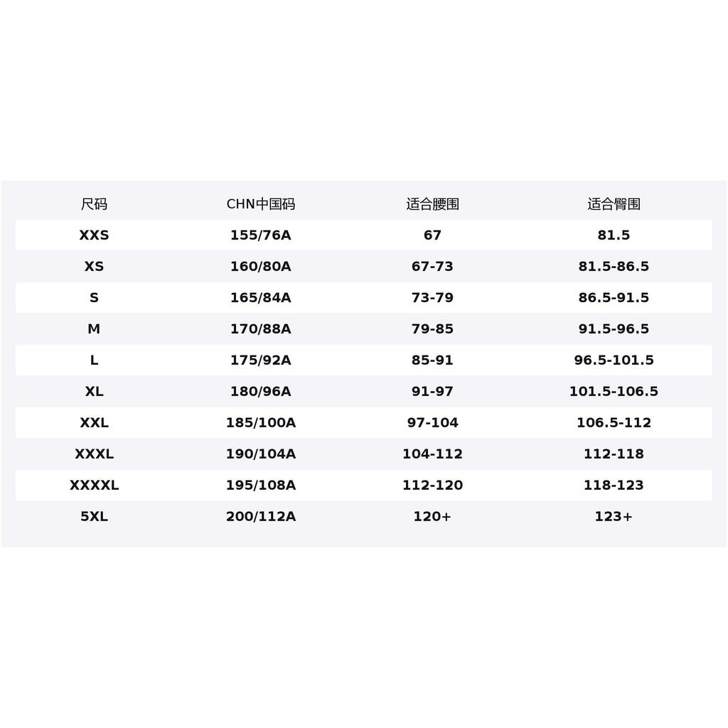Screen dimensions: 728x728
Task: Click the 120+ waist value
Action: click(432, 516)
